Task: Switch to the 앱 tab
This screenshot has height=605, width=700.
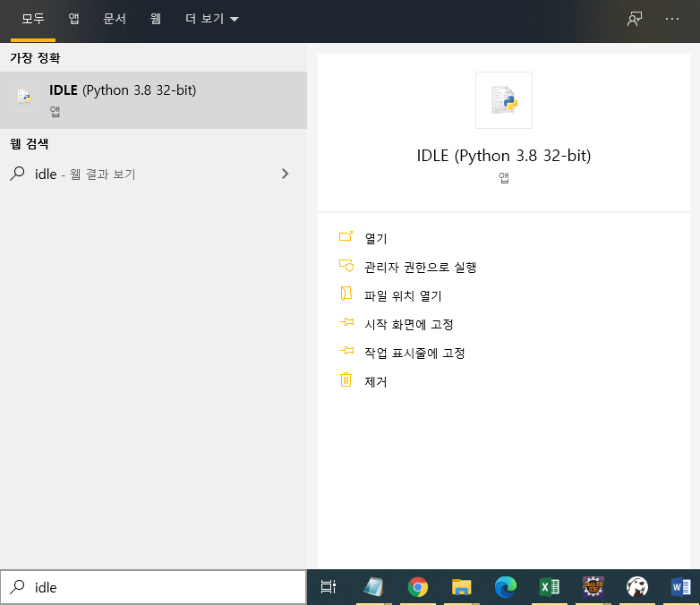Action: (73, 19)
